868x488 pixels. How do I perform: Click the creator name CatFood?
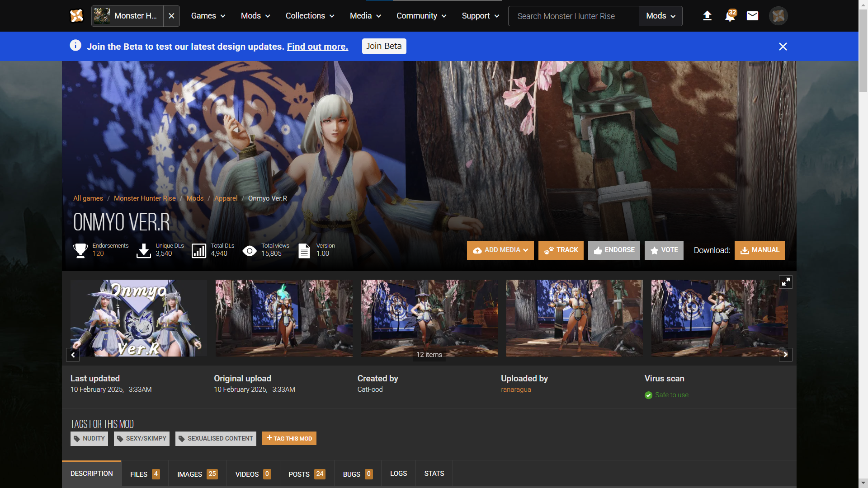coord(370,389)
